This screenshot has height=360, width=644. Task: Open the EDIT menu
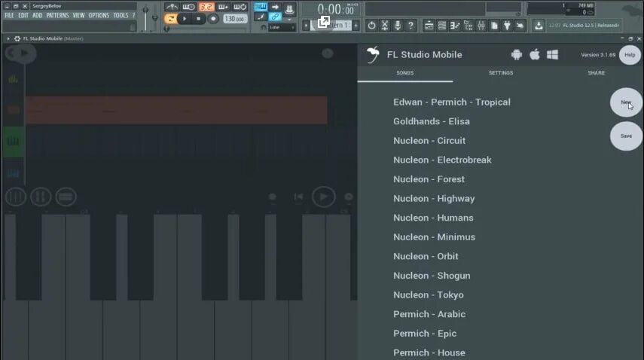[x=23, y=15]
